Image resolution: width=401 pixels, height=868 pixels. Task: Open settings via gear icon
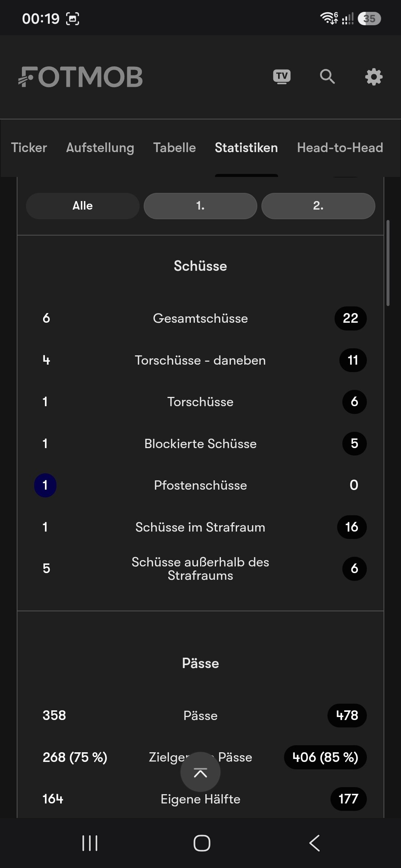[374, 77]
